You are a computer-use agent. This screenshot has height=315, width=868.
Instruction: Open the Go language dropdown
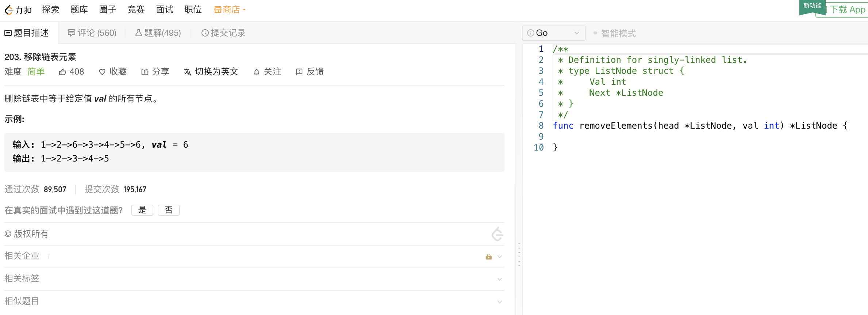pyautogui.click(x=553, y=33)
